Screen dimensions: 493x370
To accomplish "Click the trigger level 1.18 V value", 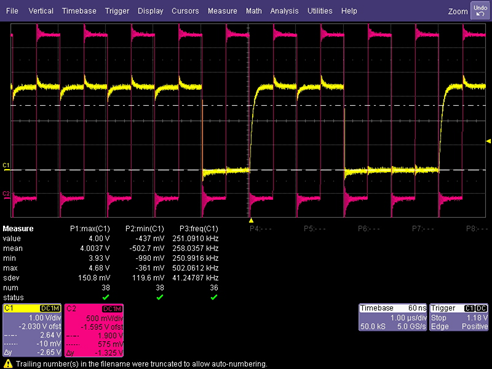I will (477, 318).
